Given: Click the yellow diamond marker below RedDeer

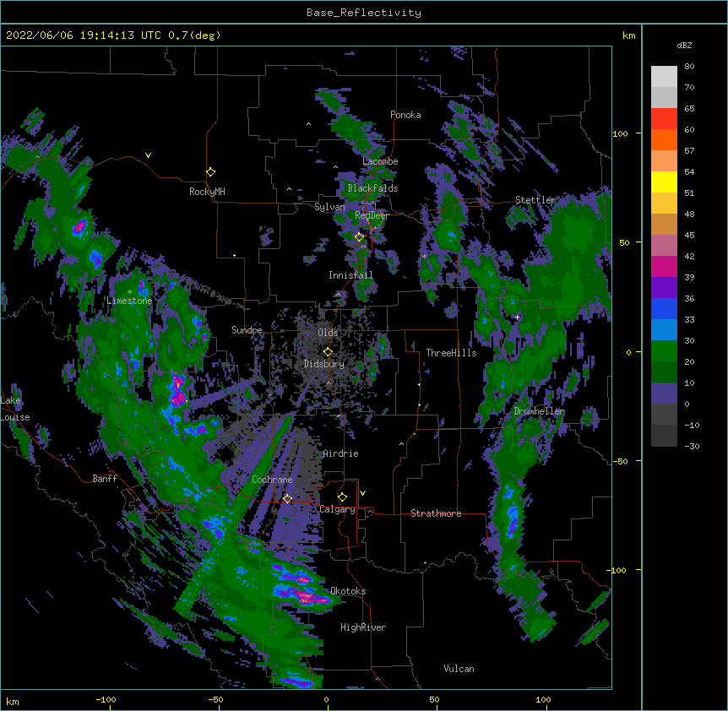Looking at the screenshot, I should coord(360,237).
